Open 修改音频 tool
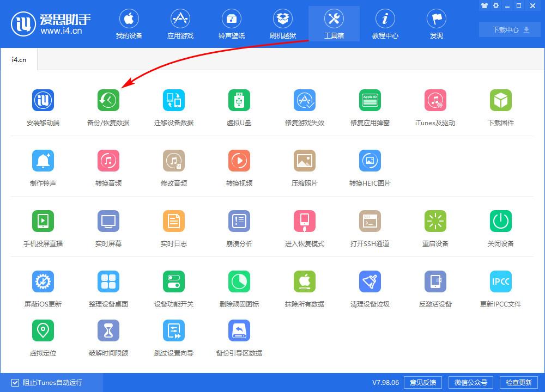The height and width of the screenshot is (392, 545). click(x=174, y=161)
